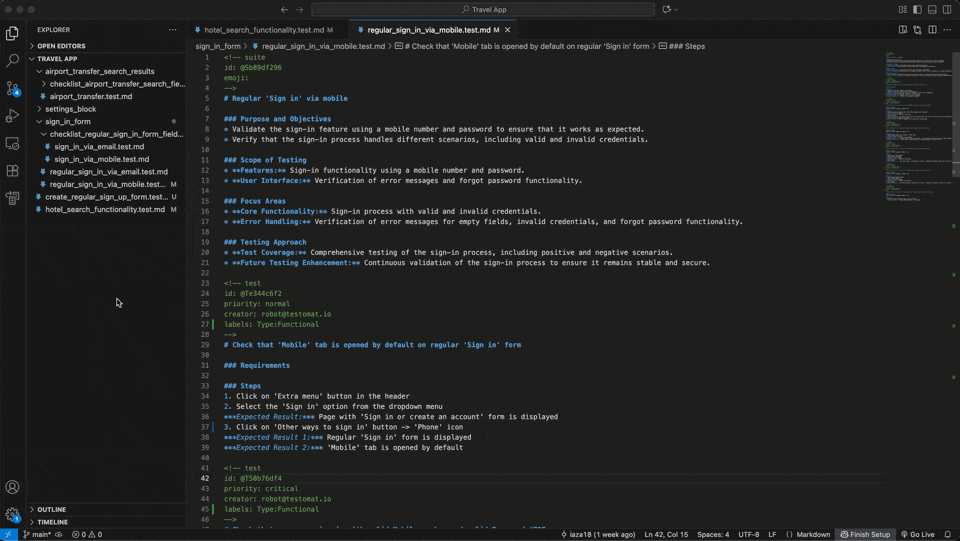This screenshot has height=541, width=960.
Task: Toggle the primary side bar visibility
Action: (x=917, y=10)
